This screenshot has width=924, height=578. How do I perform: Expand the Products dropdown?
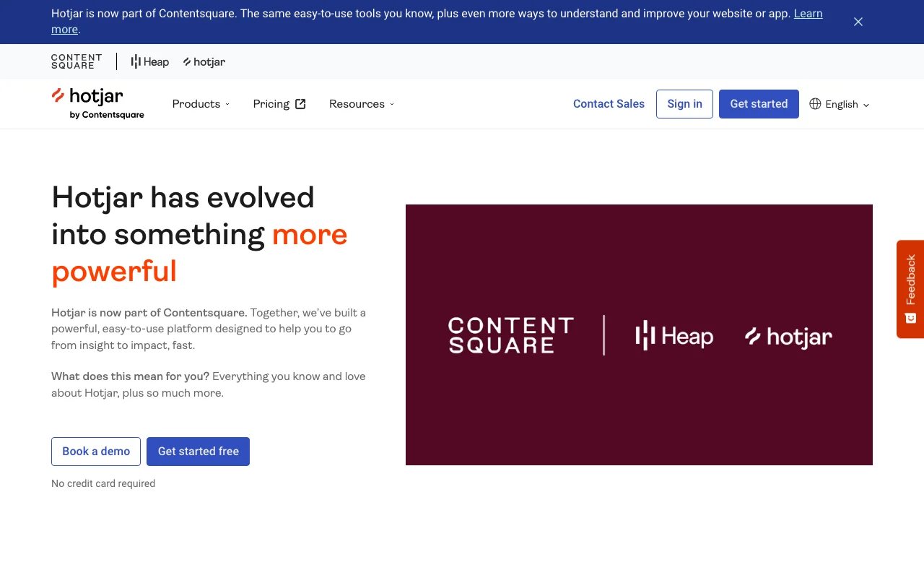pyautogui.click(x=201, y=104)
